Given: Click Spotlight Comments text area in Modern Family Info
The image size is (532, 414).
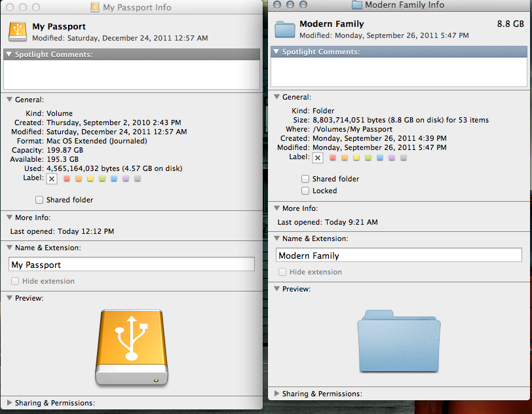Looking at the screenshot, I should point(398,72).
